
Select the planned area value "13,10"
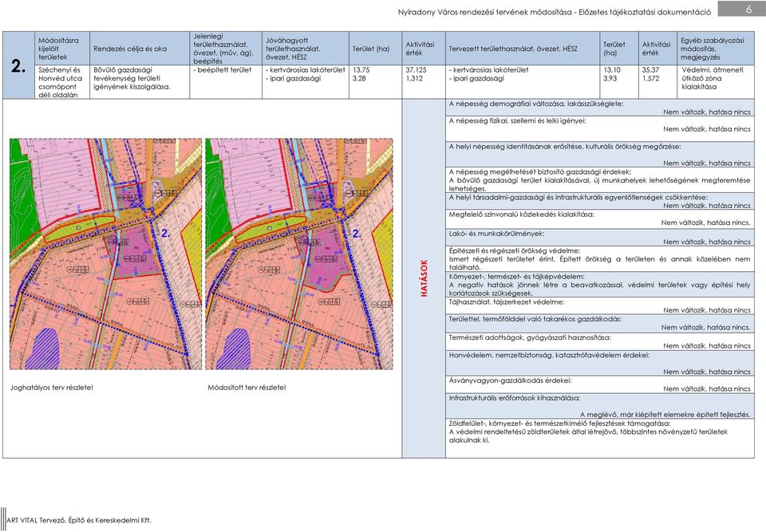pos(612,70)
